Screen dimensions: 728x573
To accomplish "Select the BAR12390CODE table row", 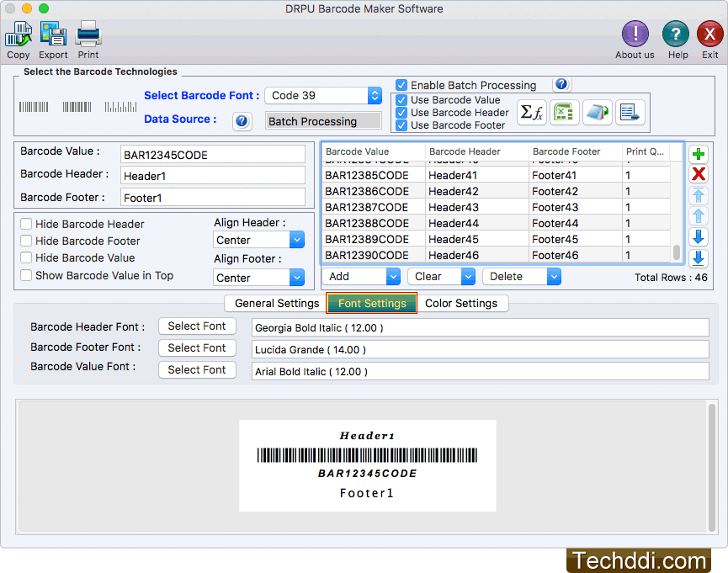I will coord(497,255).
